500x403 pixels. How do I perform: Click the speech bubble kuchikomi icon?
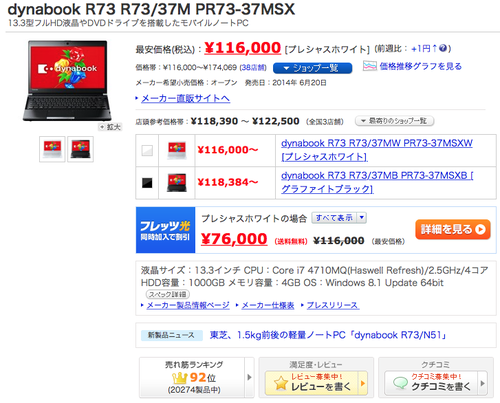[x=400, y=383]
